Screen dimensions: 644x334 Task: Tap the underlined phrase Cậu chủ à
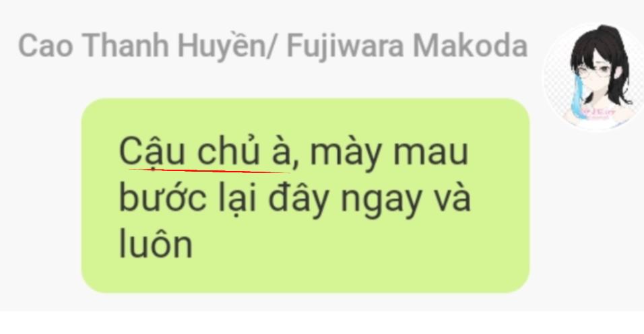click(205, 152)
